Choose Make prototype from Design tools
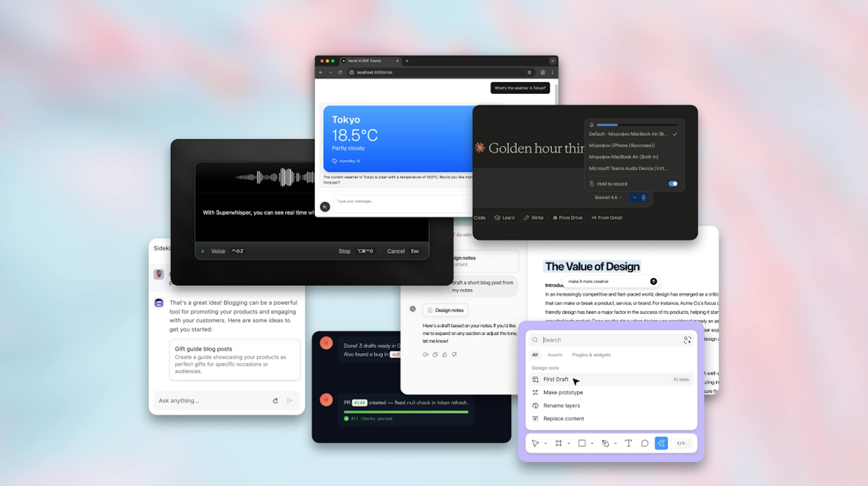 (611, 393)
